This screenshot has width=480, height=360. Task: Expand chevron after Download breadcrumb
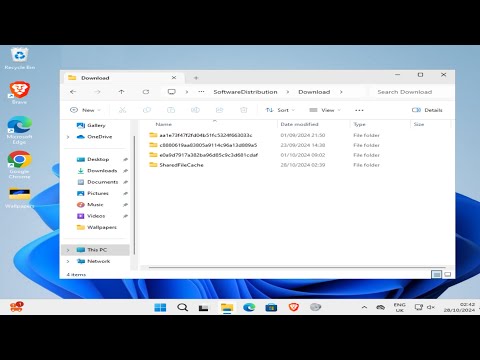(x=341, y=92)
